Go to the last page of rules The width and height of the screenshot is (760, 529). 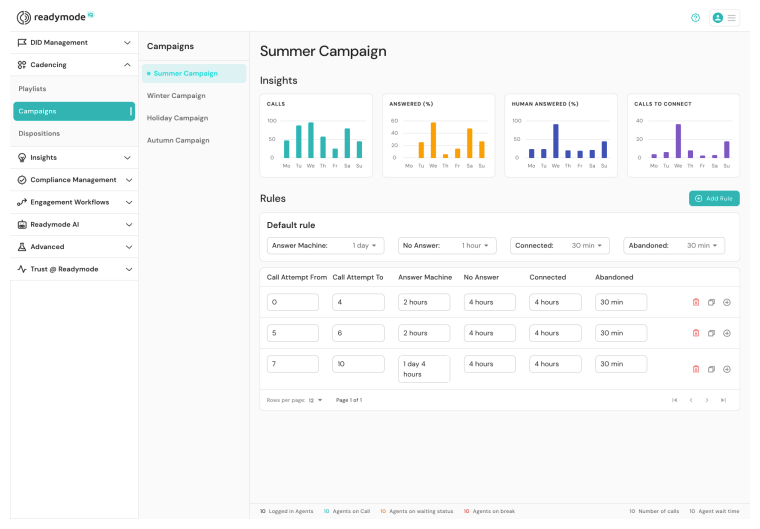coord(723,400)
